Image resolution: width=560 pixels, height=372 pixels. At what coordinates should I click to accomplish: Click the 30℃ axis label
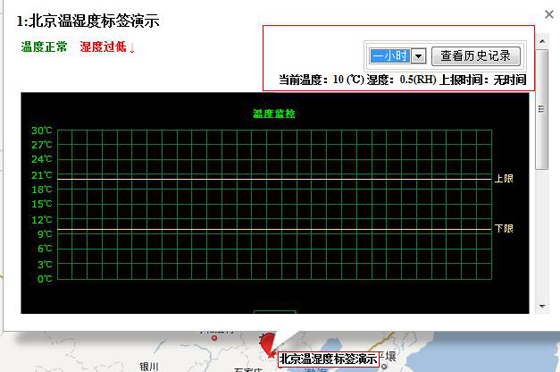(42, 130)
